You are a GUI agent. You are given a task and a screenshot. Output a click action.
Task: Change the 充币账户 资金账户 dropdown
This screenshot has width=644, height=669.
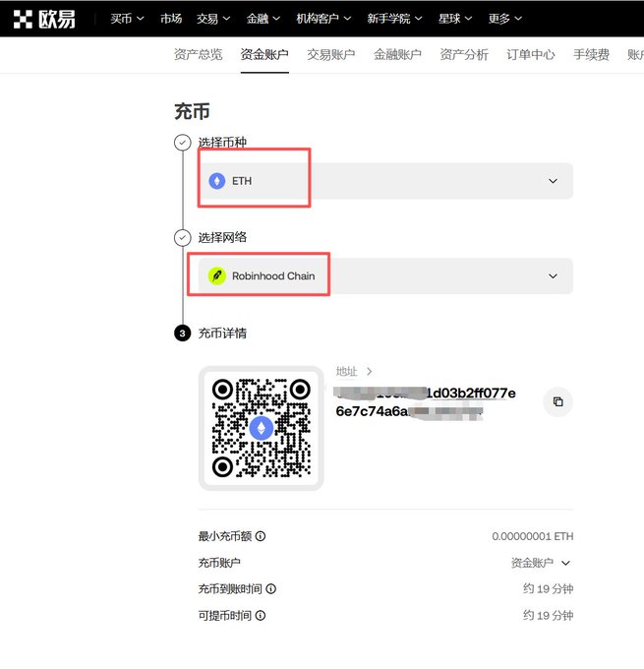pyautogui.click(x=541, y=563)
